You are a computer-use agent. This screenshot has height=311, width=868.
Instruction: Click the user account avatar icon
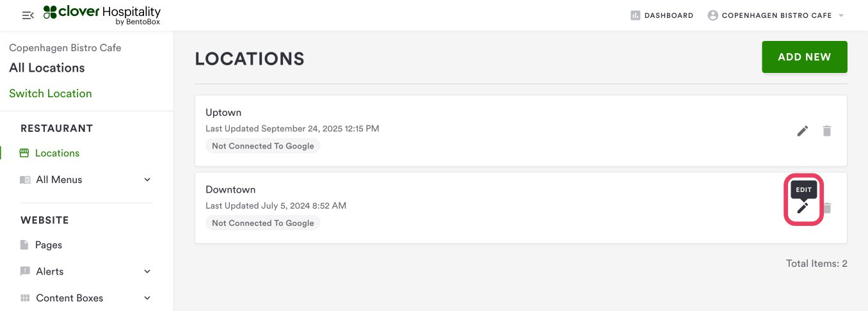coord(713,15)
